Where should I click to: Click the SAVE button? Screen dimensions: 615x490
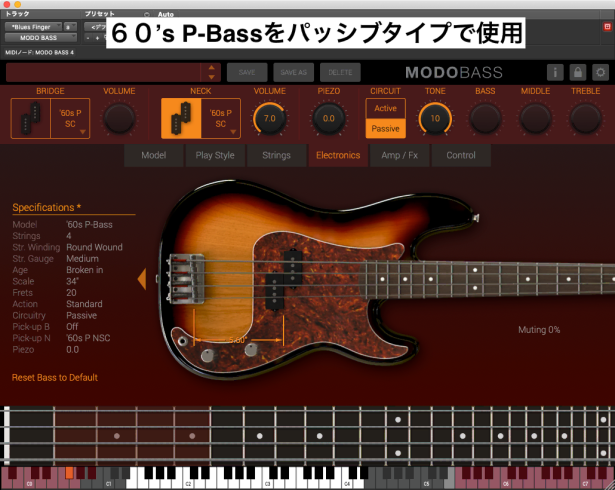tap(247, 73)
